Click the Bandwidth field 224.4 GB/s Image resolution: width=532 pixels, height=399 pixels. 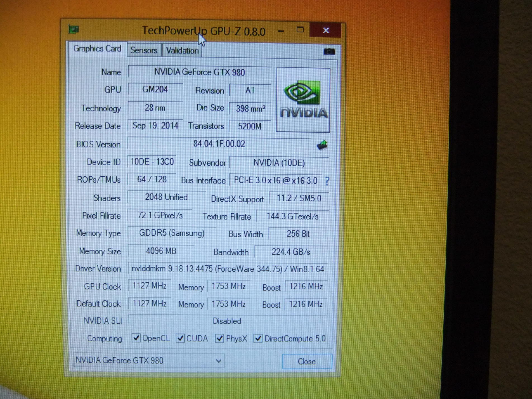[x=291, y=252]
